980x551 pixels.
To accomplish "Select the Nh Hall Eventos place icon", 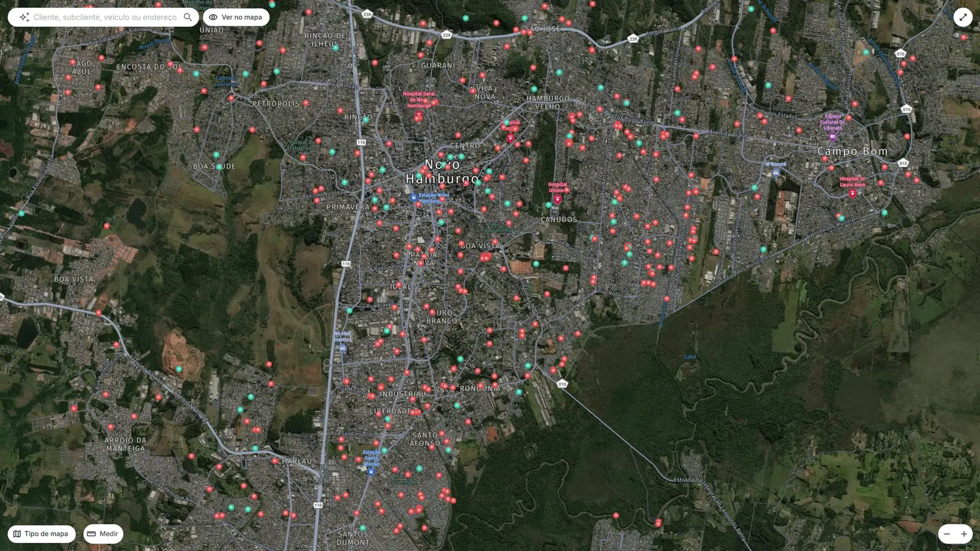I will (x=342, y=348).
